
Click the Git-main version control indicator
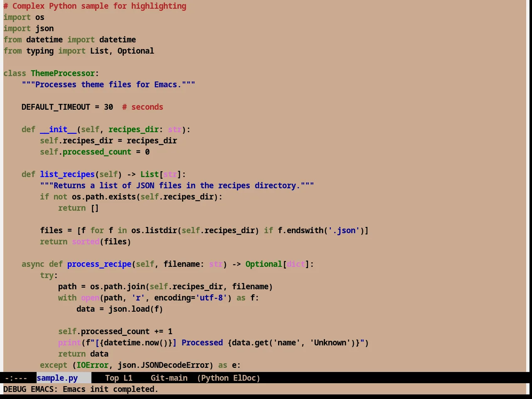click(x=169, y=378)
